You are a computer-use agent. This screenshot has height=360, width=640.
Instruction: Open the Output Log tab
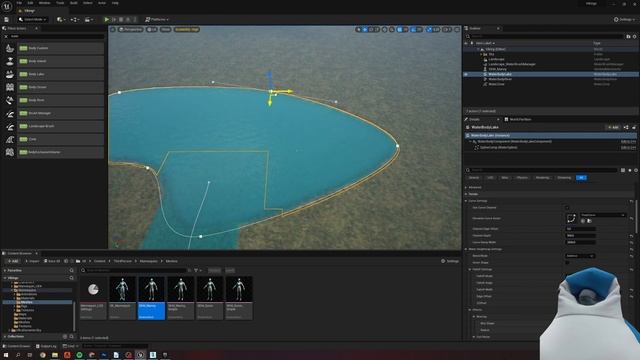[x=46, y=346]
